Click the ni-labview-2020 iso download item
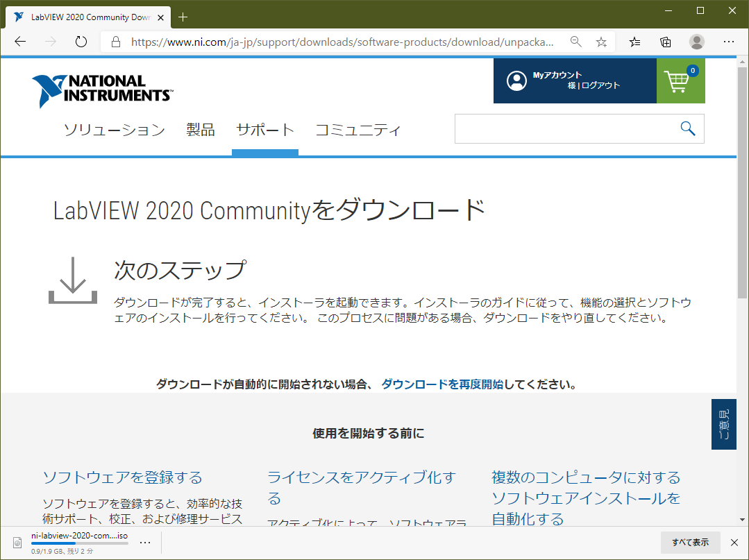Screen dimensions: 749x560 point(79,536)
